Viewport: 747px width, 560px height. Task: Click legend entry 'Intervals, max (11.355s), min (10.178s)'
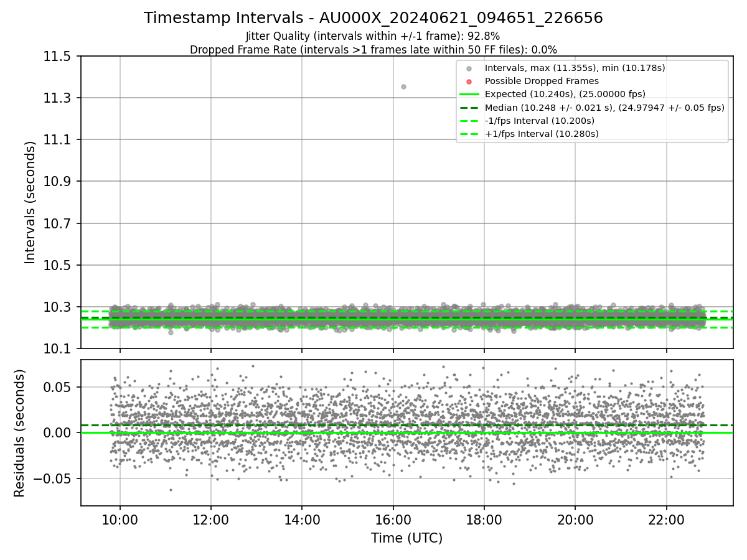(x=575, y=68)
